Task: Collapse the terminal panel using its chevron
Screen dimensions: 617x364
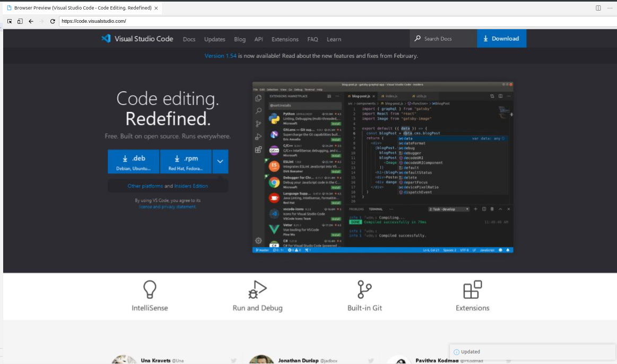Action: click(500, 209)
